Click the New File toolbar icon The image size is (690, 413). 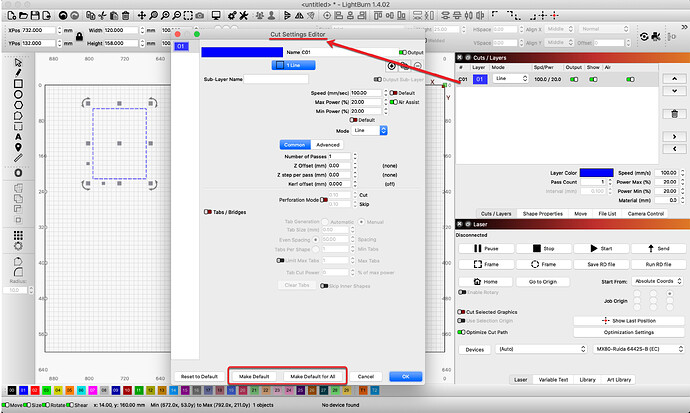point(12,16)
